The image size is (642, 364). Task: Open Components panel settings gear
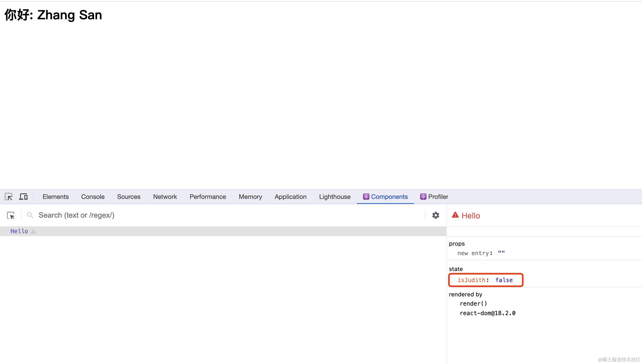coord(435,215)
